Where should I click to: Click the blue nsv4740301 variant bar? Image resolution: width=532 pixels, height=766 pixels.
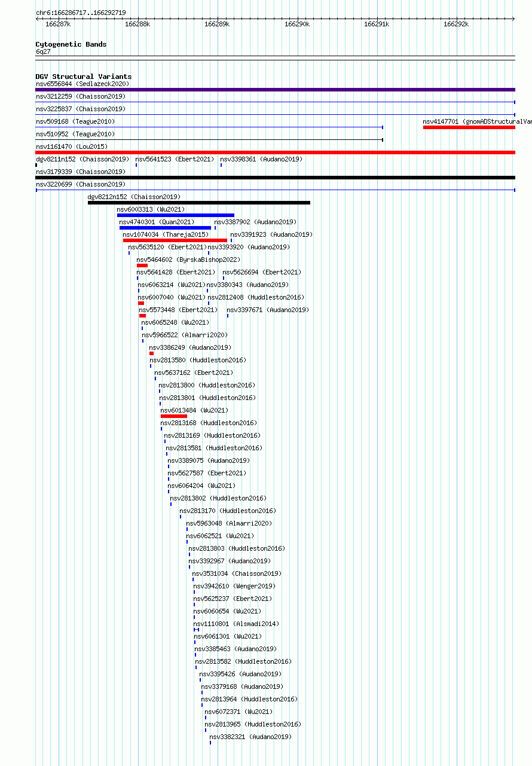pos(166,228)
